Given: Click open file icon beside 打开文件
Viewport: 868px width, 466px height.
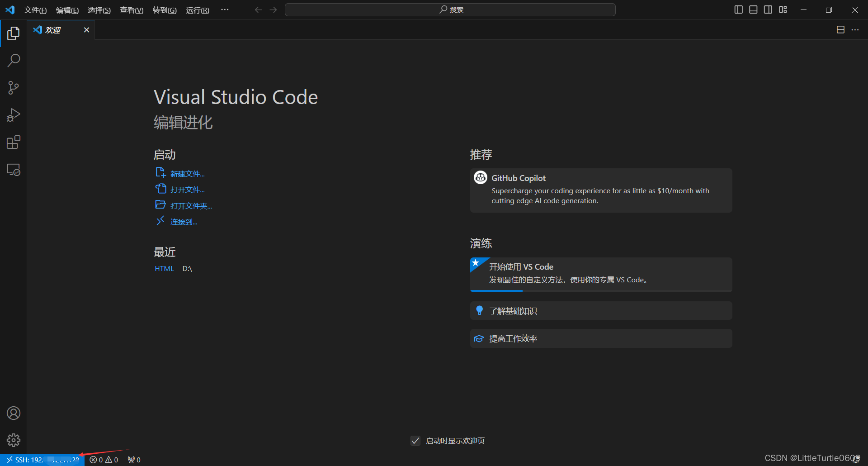Looking at the screenshot, I should tap(160, 188).
